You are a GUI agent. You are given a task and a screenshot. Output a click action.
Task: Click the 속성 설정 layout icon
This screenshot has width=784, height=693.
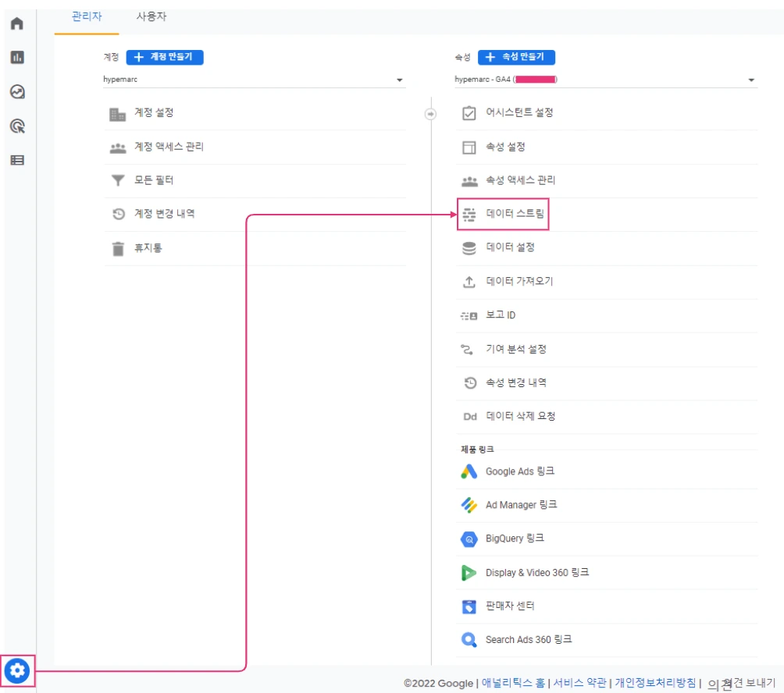coord(469,147)
